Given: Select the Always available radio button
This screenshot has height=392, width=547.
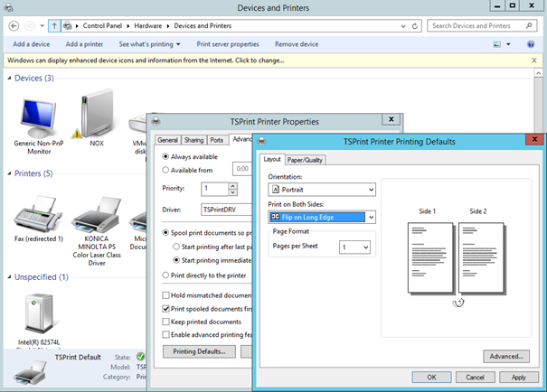Looking at the screenshot, I should 165,157.
